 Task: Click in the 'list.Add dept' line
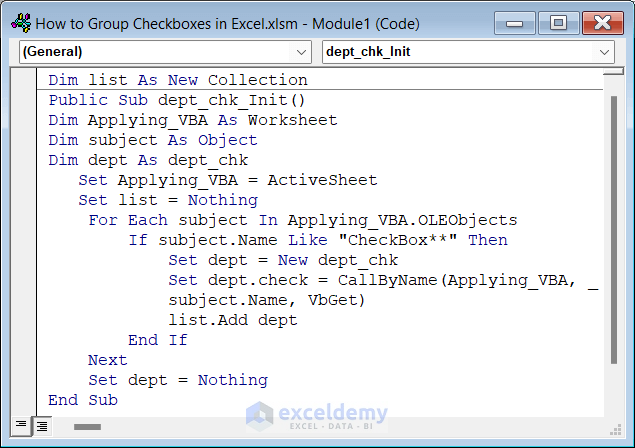click(232, 320)
